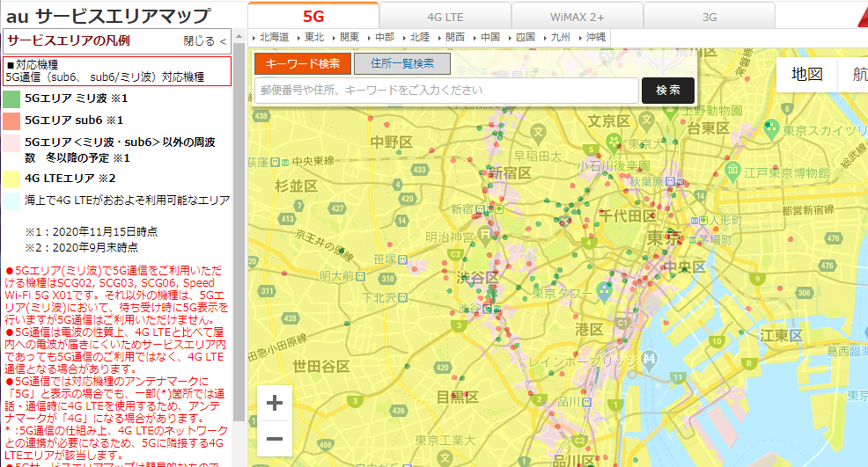Click the 港区 ward label
868x467 pixels.
tap(589, 331)
